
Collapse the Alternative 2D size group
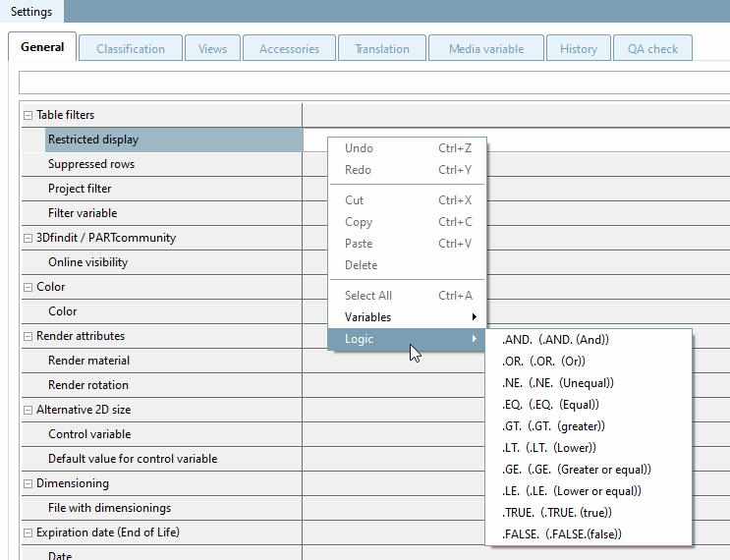coord(28,410)
